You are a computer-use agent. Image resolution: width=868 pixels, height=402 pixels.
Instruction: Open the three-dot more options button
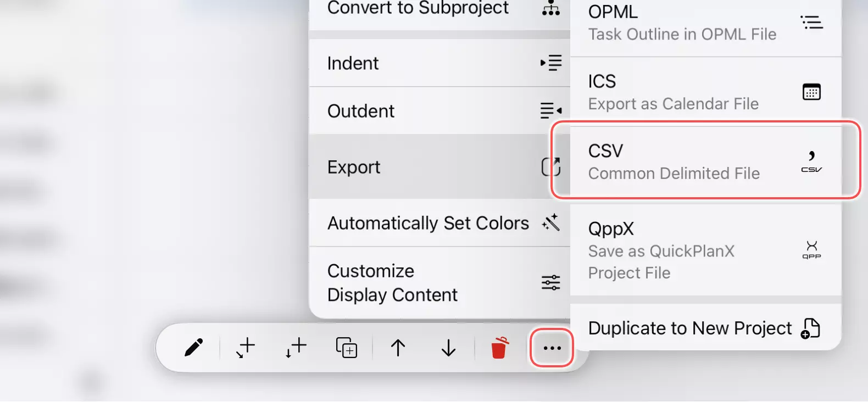pos(552,348)
